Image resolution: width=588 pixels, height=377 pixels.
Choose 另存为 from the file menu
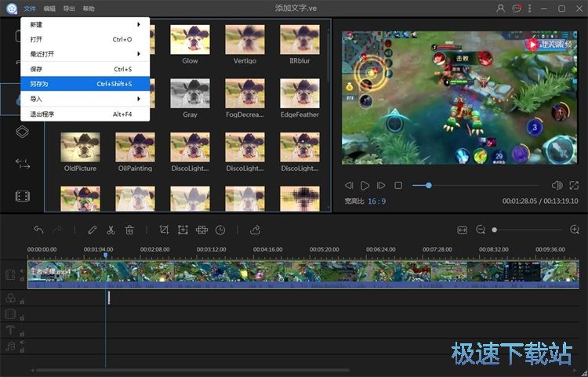pyautogui.click(x=85, y=84)
